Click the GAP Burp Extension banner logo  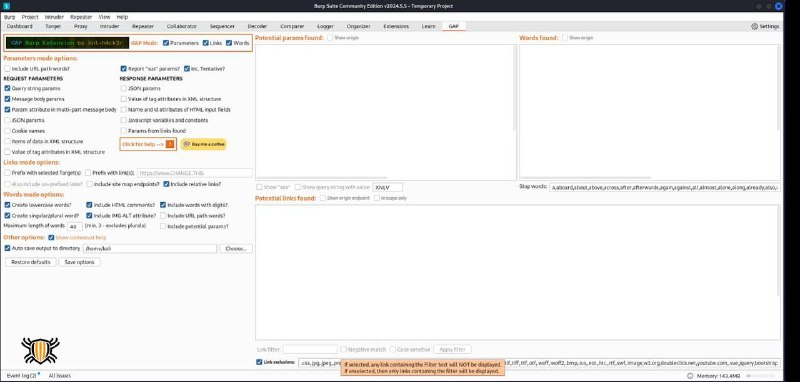pos(66,43)
